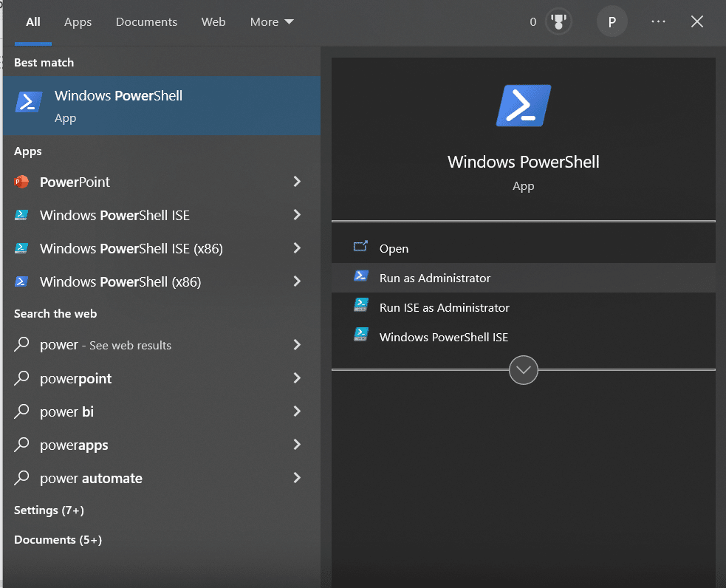Select the Windows PowerShell best match
This screenshot has width=726, height=588.
162,106
